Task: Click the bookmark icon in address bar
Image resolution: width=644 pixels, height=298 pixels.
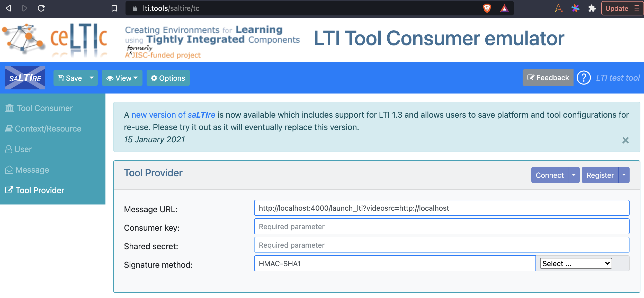Action: [x=114, y=8]
